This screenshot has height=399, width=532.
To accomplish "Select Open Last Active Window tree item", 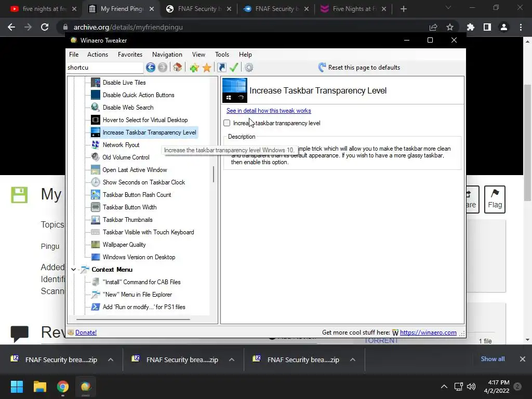I will point(135,170).
